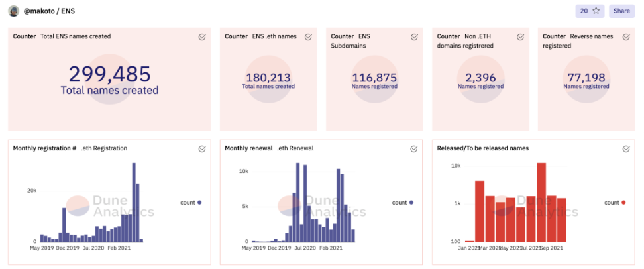Screen dimensions: 644x269
Task: Click verified checkmark on Released names chart
Action: 626,149
